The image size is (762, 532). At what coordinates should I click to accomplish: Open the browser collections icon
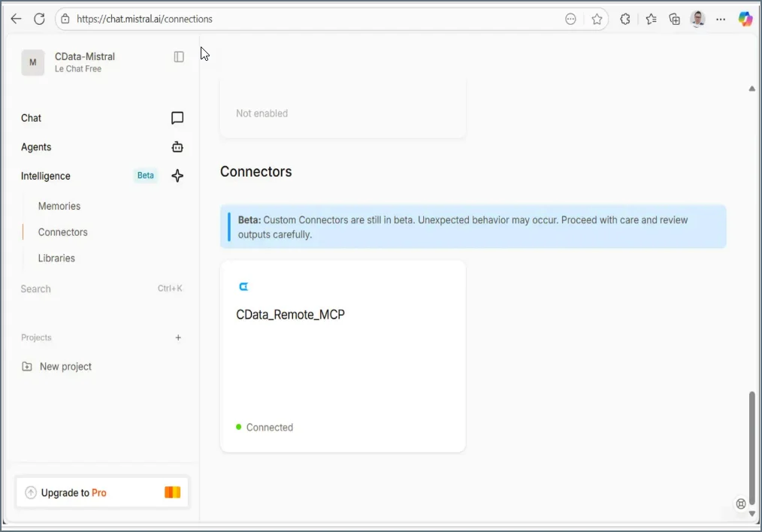tap(675, 19)
